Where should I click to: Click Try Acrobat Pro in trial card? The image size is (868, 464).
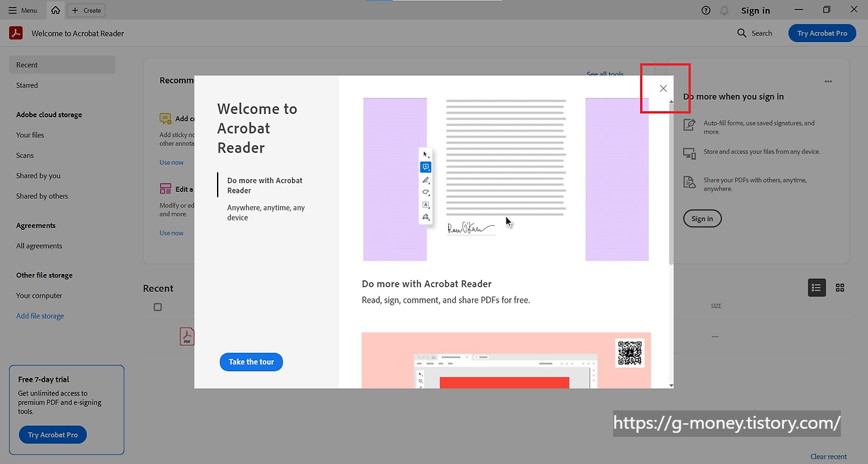tap(53, 435)
